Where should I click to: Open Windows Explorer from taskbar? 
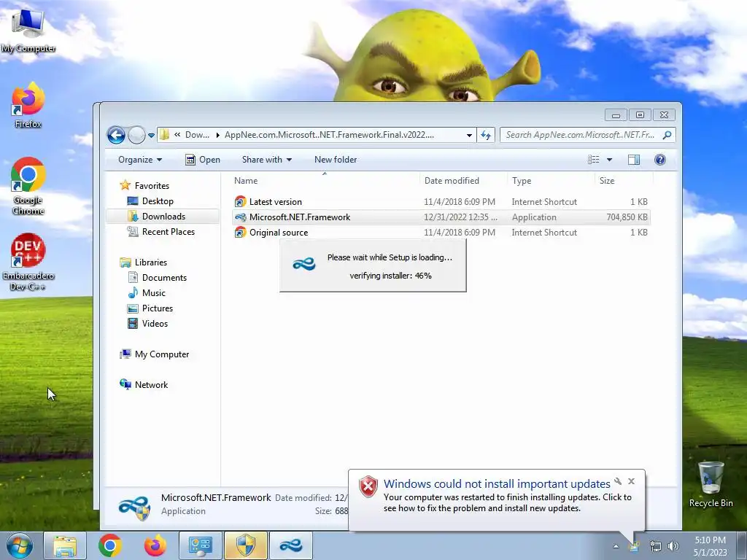coord(65,545)
